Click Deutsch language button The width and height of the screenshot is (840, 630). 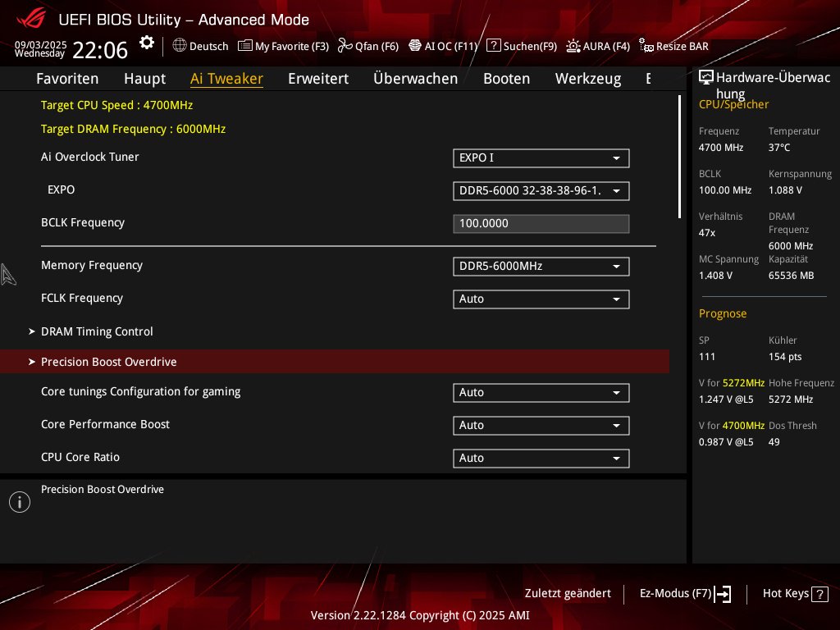click(201, 46)
